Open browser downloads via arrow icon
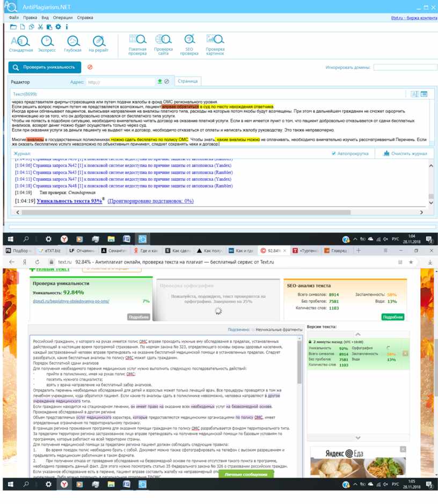 click(x=430, y=262)
